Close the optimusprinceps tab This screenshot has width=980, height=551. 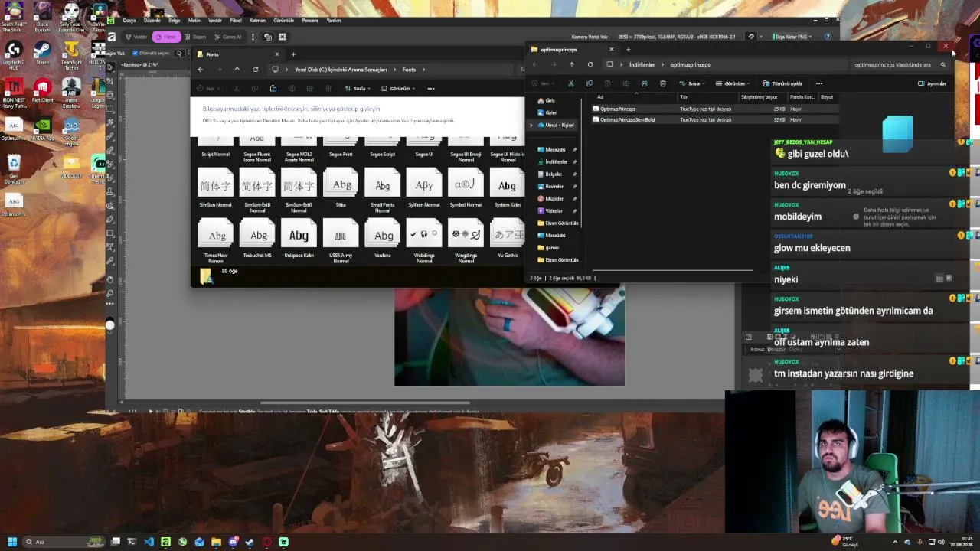click(611, 50)
